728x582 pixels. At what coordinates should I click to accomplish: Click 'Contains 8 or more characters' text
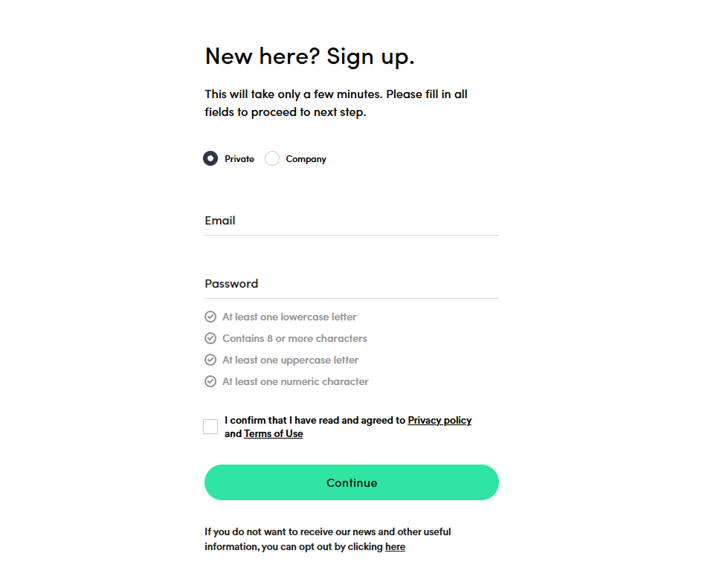pyautogui.click(x=294, y=339)
